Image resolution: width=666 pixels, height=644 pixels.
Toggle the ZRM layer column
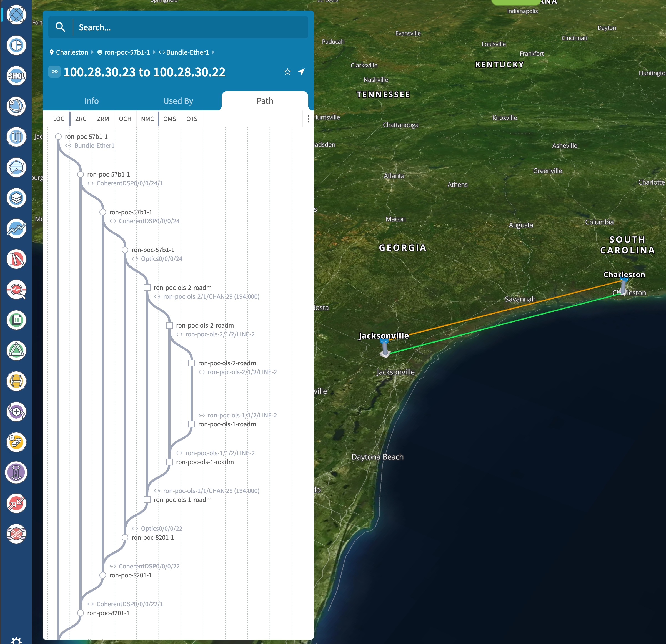click(x=103, y=119)
